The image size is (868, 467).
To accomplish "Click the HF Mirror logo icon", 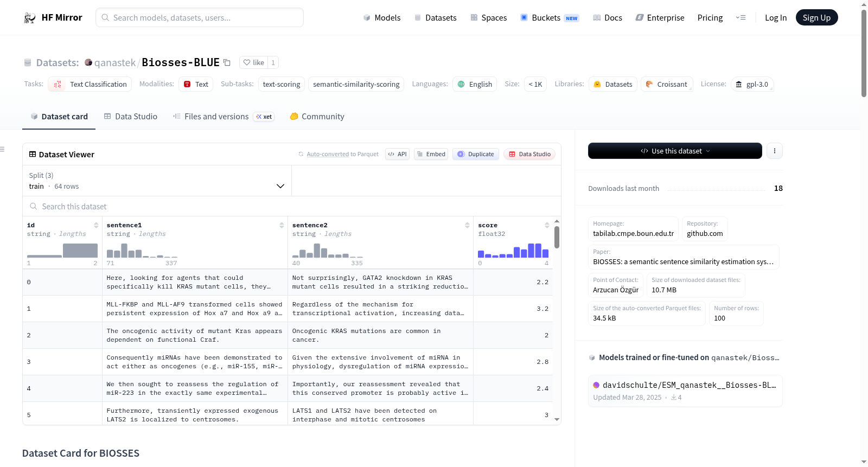I will click(30, 18).
